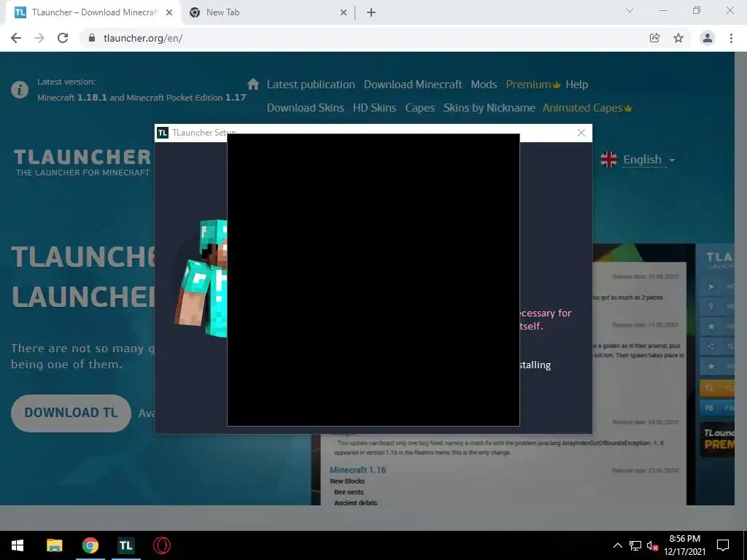The width and height of the screenshot is (747, 560).
Task: Click the lock icon in address bar
Action: pyautogui.click(x=92, y=38)
